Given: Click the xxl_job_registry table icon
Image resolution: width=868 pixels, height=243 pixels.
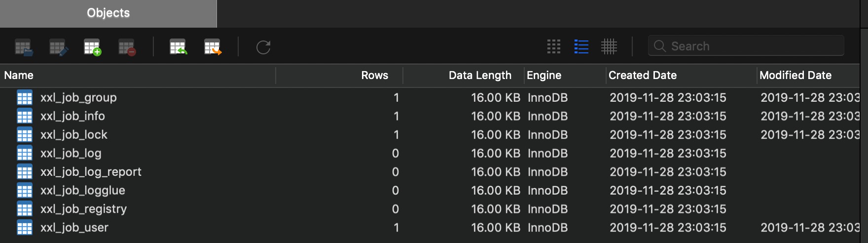Looking at the screenshot, I should (25, 209).
